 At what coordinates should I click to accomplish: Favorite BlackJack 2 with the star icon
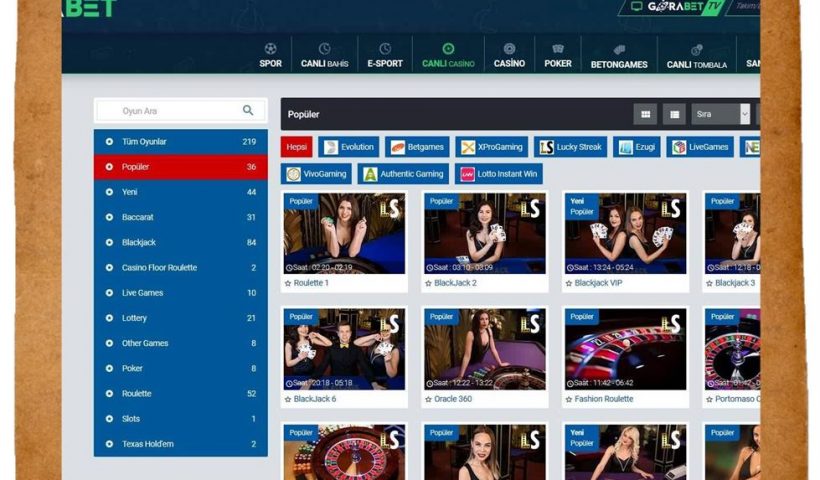tap(428, 283)
